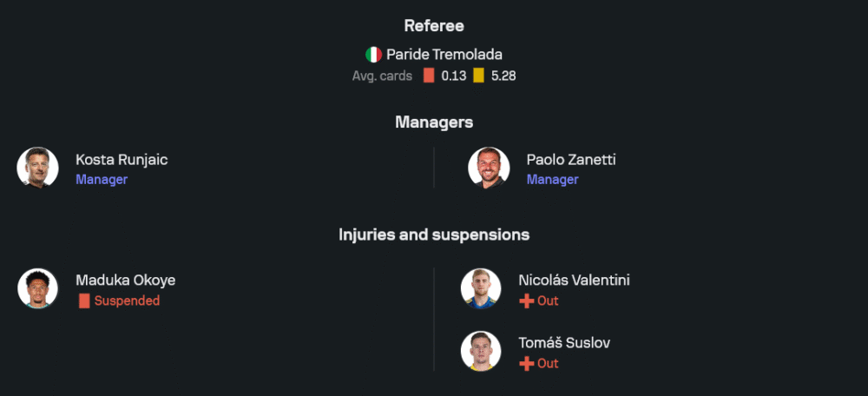Viewport: 868px width, 396px height.
Task: Open Kosta Runjaic's profile photo
Action: (38, 168)
